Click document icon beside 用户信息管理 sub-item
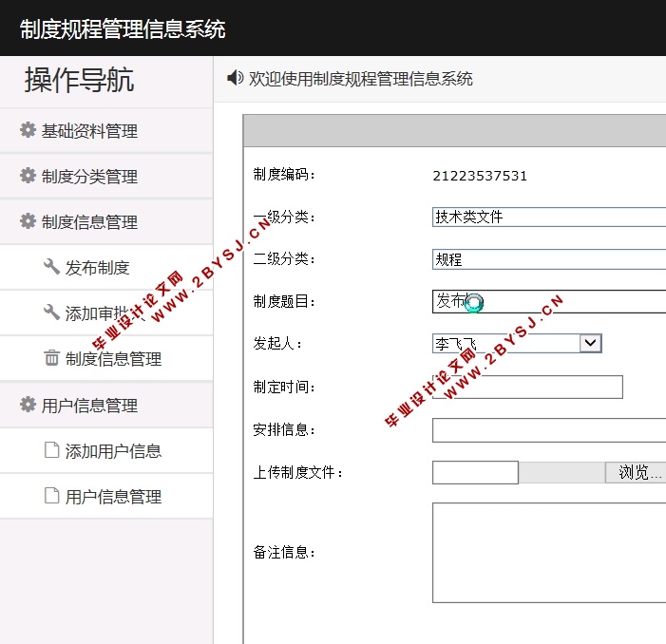 pos(52,496)
